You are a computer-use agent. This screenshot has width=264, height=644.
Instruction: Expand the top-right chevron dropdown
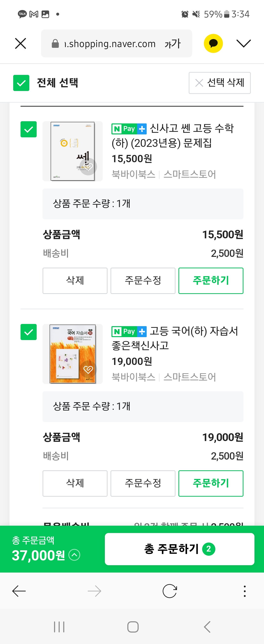pos(243,43)
